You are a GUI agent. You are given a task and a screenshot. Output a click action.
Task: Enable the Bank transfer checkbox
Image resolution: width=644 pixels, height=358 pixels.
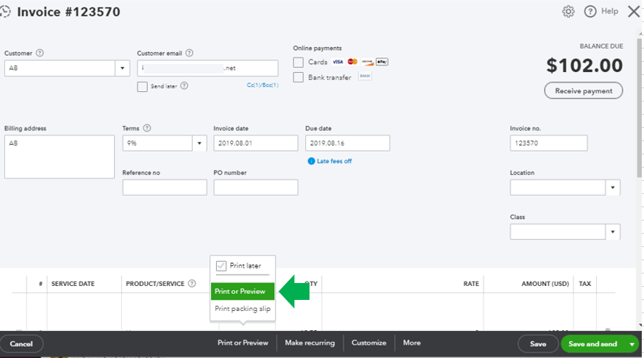298,77
